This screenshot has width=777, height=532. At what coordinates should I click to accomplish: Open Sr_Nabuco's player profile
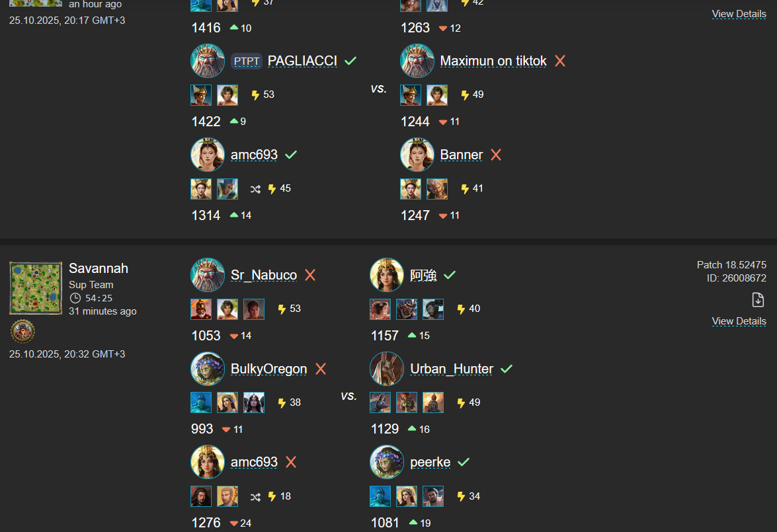(264, 275)
